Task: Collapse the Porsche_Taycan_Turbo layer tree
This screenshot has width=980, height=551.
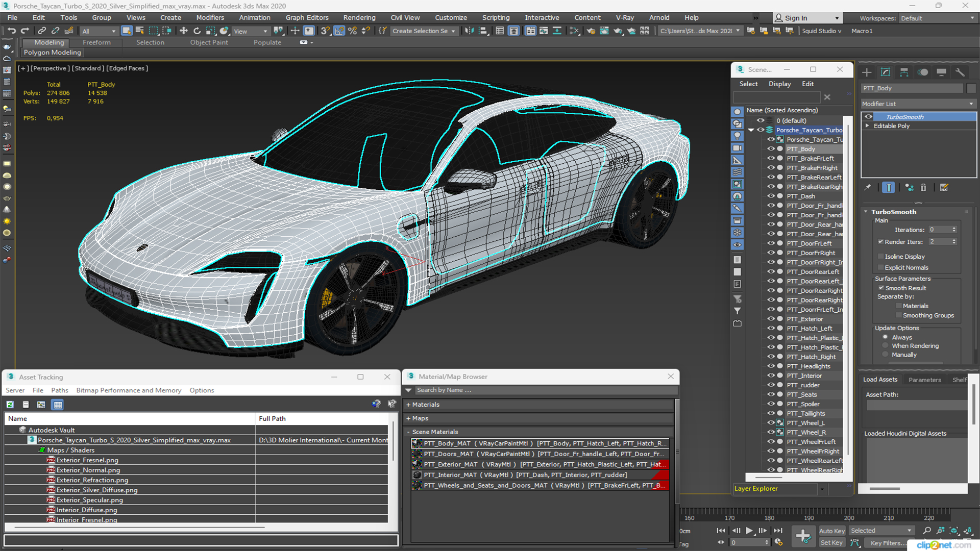Action: coord(751,130)
